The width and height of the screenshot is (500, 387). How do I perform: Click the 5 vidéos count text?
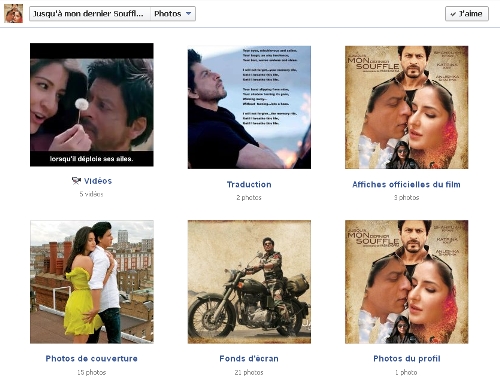(x=91, y=194)
